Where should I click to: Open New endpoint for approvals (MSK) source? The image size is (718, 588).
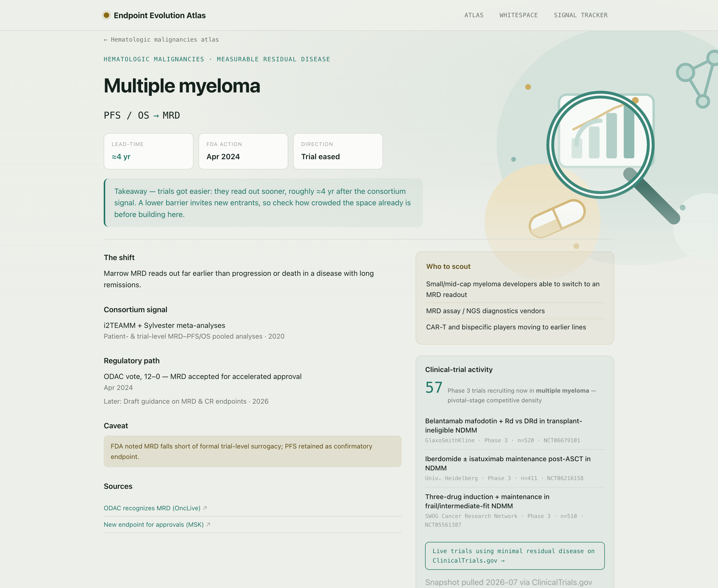point(154,524)
